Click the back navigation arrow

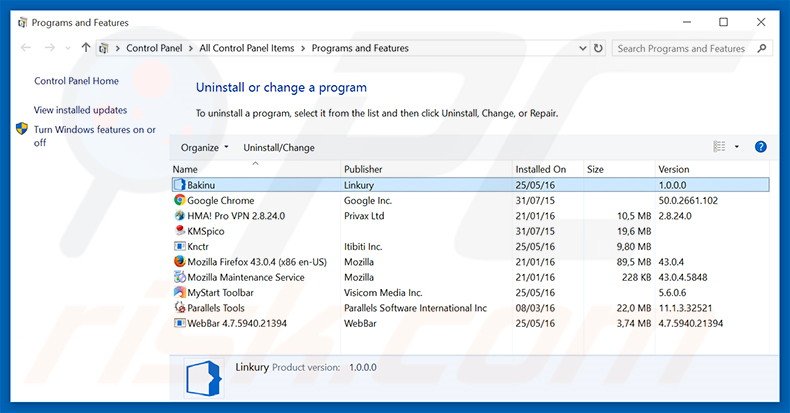26,48
